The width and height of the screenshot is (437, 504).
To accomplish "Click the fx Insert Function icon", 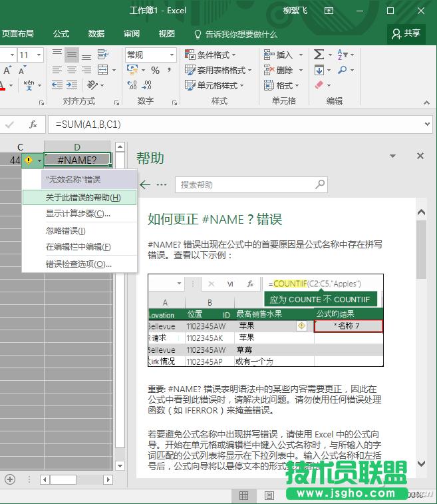I will tap(33, 125).
